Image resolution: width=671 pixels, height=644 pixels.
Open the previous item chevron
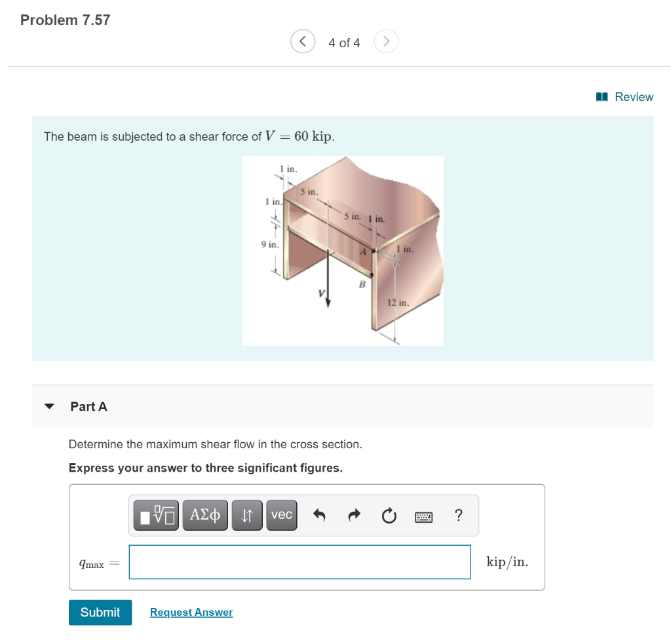pyautogui.click(x=302, y=41)
